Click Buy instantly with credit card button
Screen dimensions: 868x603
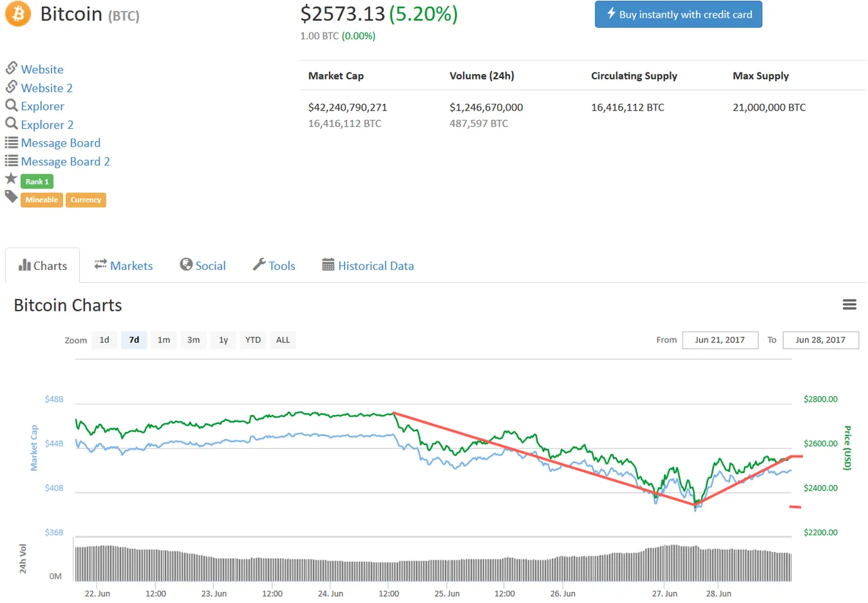pyautogui.click(x=678, y=14)
